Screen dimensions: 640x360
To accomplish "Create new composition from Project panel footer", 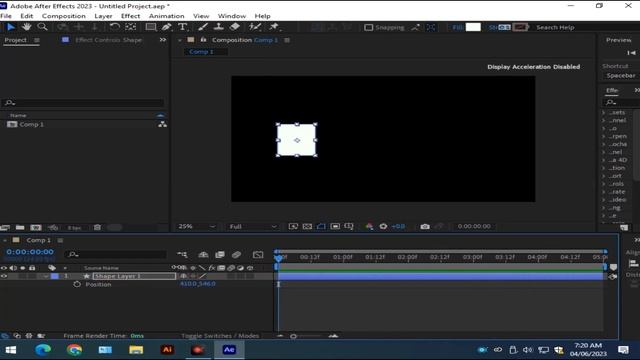I will (36, 227).
